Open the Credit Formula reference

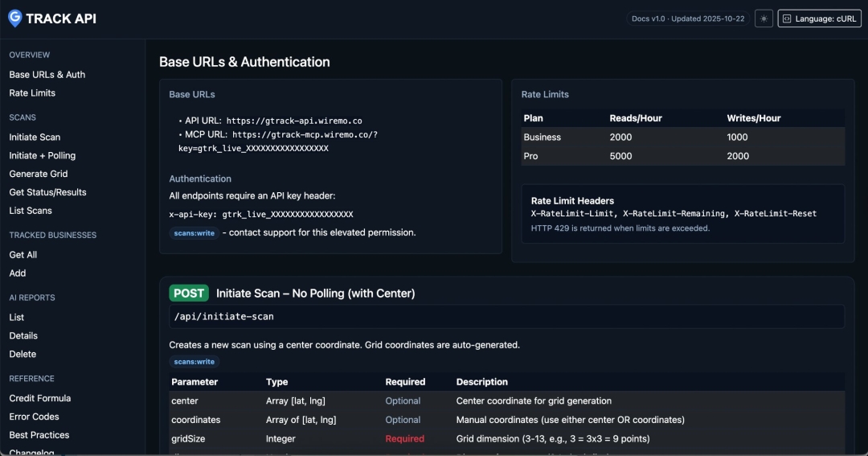click(39, 398)
